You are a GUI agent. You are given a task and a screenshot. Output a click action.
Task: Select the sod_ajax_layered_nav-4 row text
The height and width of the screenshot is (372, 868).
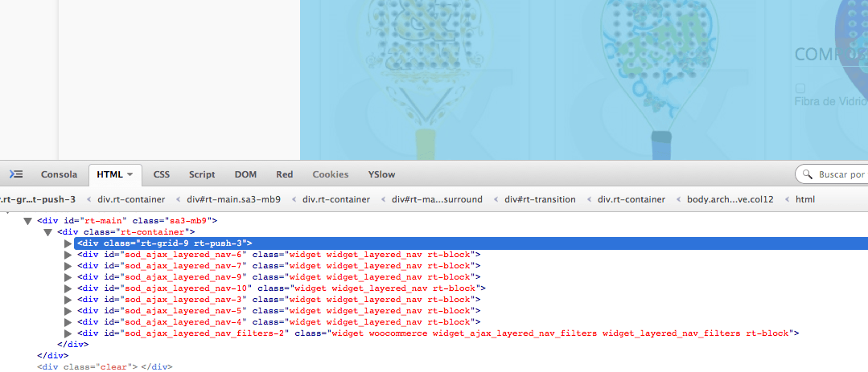(x=278, y=321)
